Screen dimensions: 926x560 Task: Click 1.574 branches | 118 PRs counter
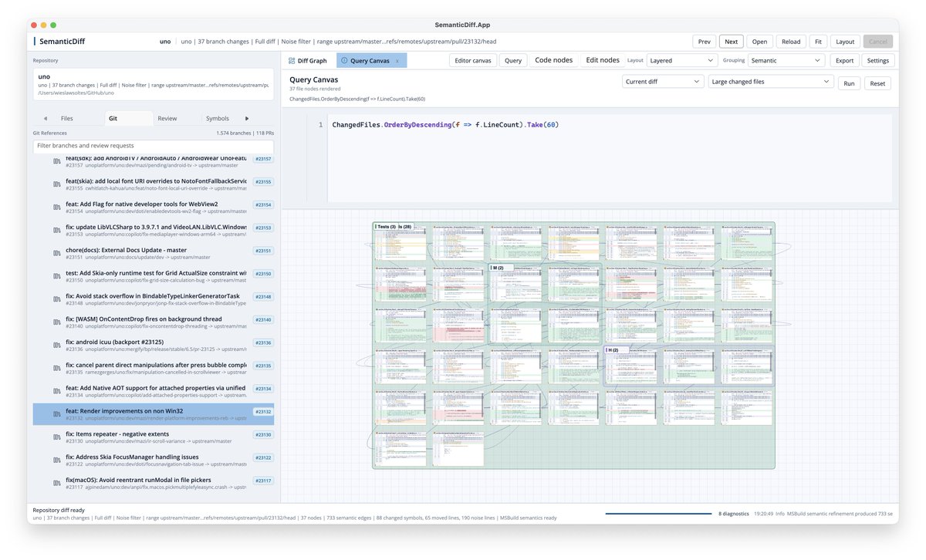(245, 133)
